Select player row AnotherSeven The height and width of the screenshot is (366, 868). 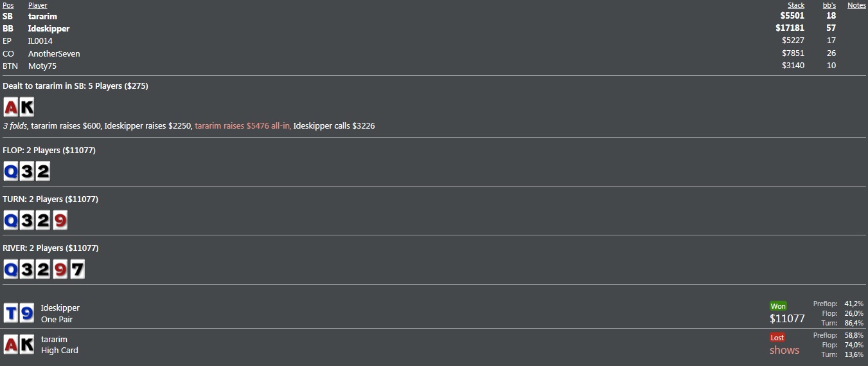[434, 53]
